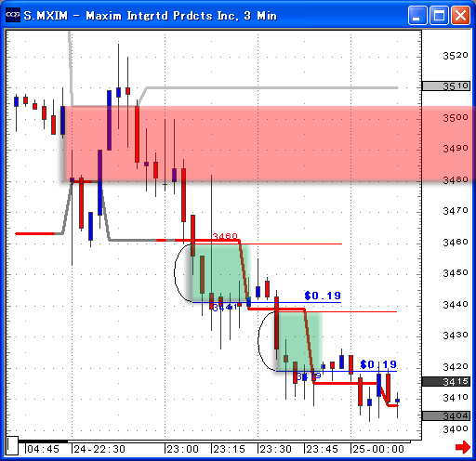Click the lower blue $0.19 label

coord(378,364)
